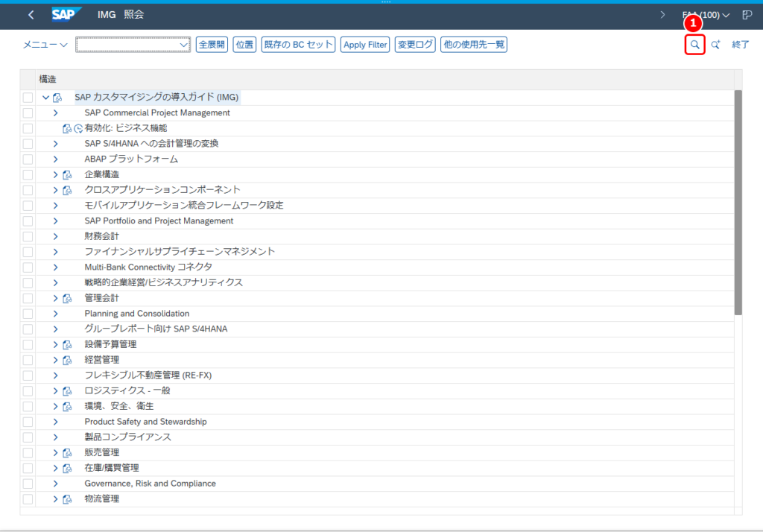
Task: Click the vertical scrollbar thumb
Action: point(738,203)
